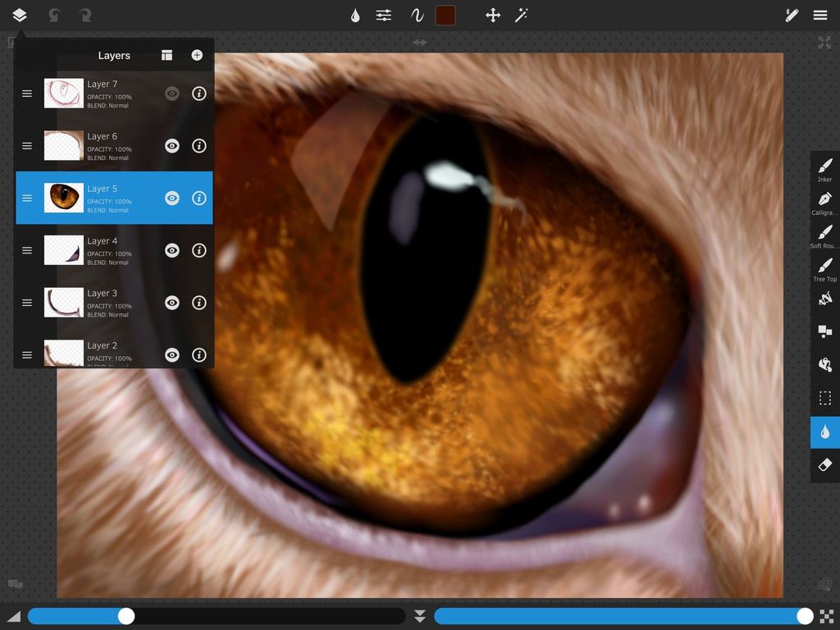This screenshot has height=630, width=840.
Task: Open the hamburger menu top right
Action: pos(819,15)
